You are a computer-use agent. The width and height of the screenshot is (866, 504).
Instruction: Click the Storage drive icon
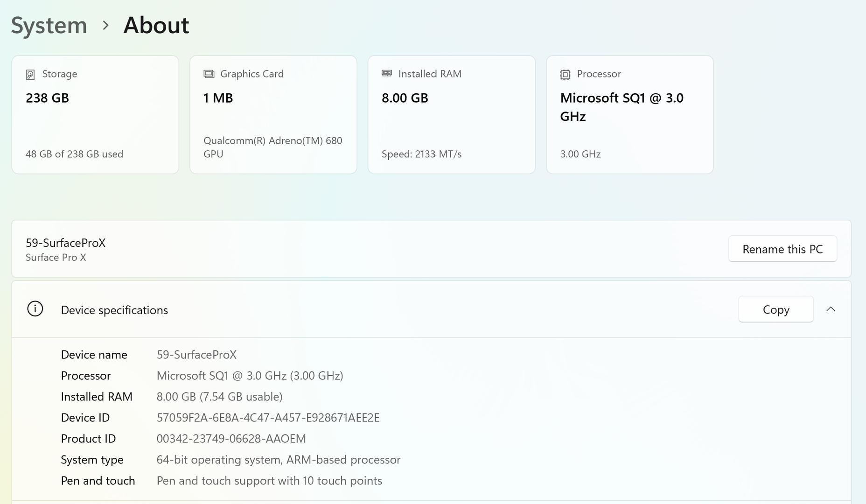click(x=30, y=75)
